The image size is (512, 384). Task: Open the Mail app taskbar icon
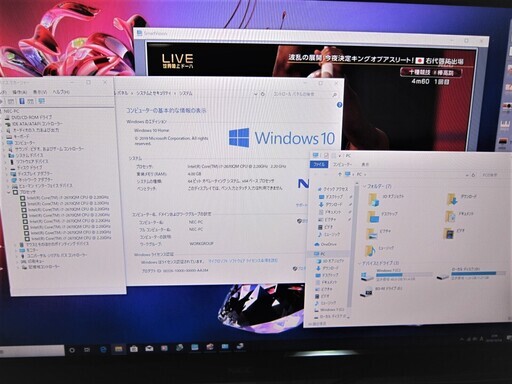[149, 348]
